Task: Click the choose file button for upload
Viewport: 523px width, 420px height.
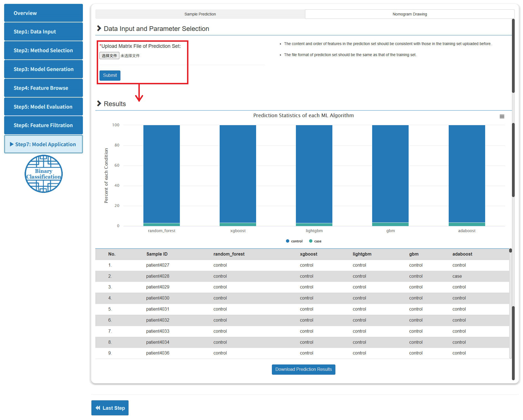Action: pyautogui.click(x=109, y=56)
